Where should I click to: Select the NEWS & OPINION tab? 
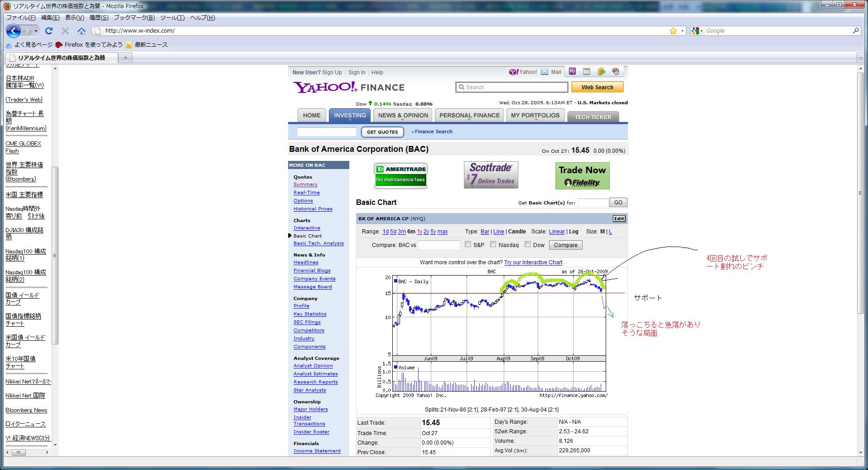(403, 115)
